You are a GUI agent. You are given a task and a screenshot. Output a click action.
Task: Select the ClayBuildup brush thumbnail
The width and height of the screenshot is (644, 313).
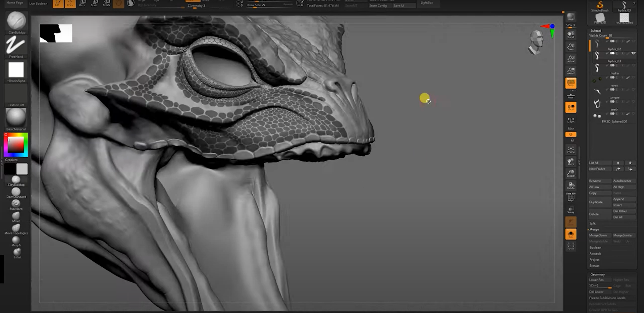(x=16, y=21)
